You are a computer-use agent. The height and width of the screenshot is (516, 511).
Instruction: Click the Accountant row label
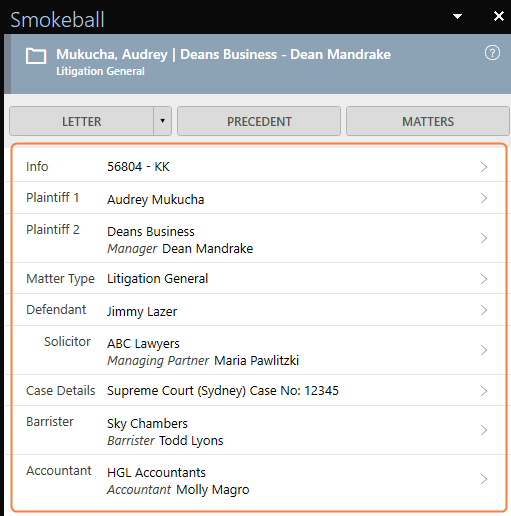coord(59,471)
